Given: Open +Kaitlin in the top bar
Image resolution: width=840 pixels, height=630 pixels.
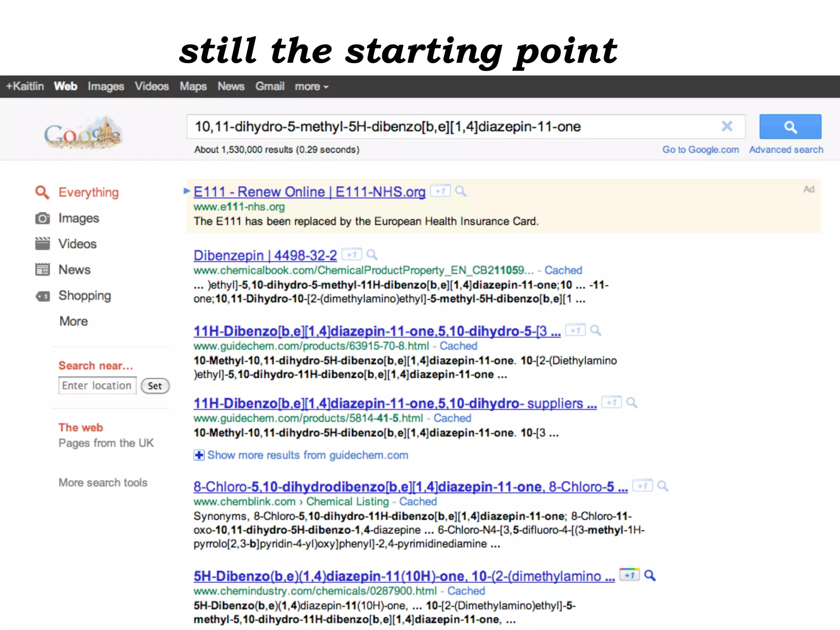Looking at the screenshot, I should pyautogui.click(x=25, y=86).
